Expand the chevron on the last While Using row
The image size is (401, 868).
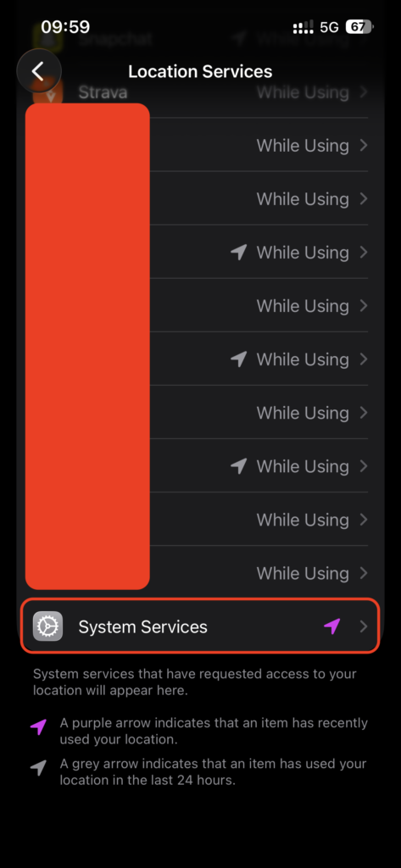(x=364, y=573)
